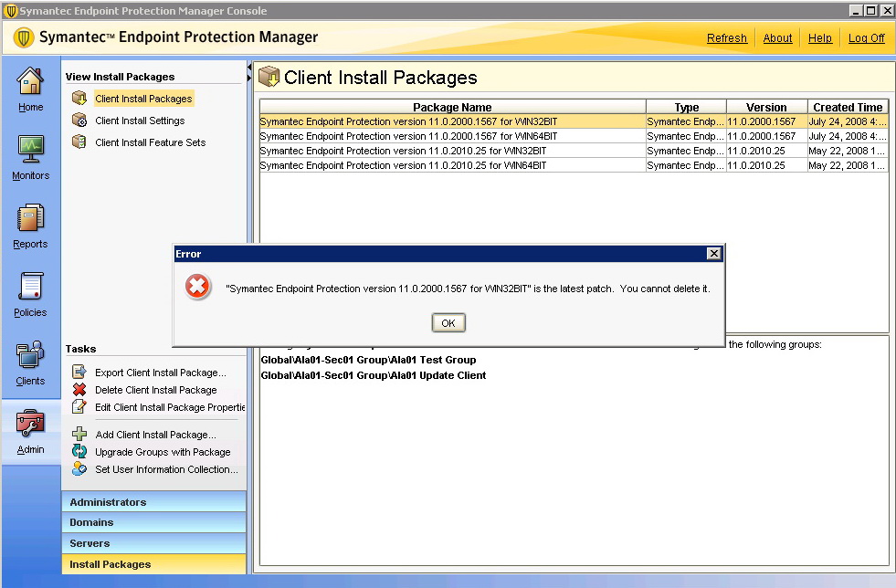Open the Help link
Screen dimensions: 896x588
coord(820,38)
